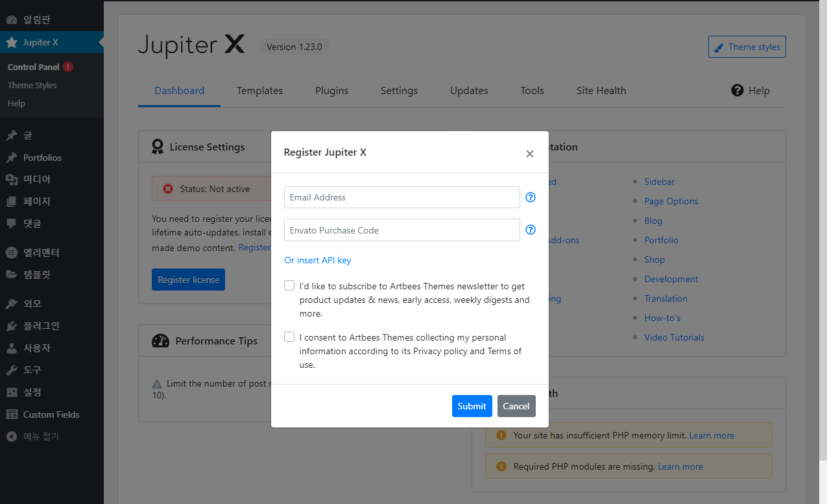The image size is (827, 504).
Task: Click the Performance Tips gauge icon
Action: 160,341
